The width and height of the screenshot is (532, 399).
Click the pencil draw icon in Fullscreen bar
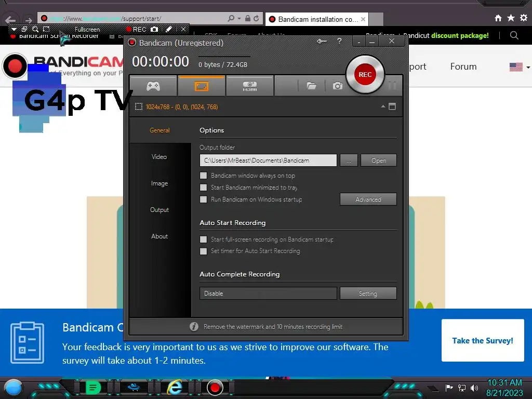point(169,29)
